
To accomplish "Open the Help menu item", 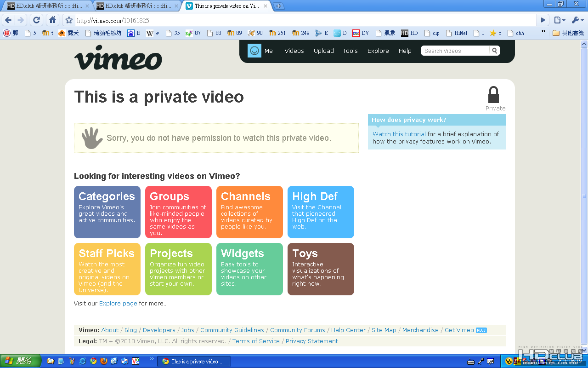I will (405, 51).
